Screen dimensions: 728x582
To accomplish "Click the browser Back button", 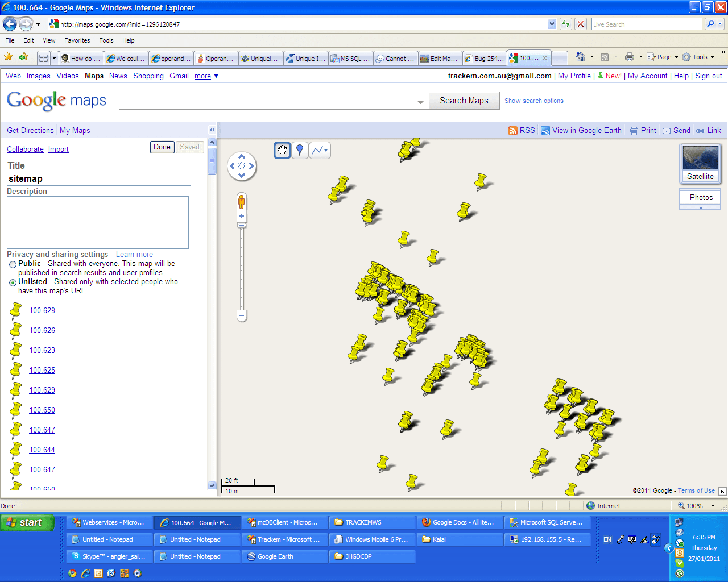I will click(x=10, y=24).
